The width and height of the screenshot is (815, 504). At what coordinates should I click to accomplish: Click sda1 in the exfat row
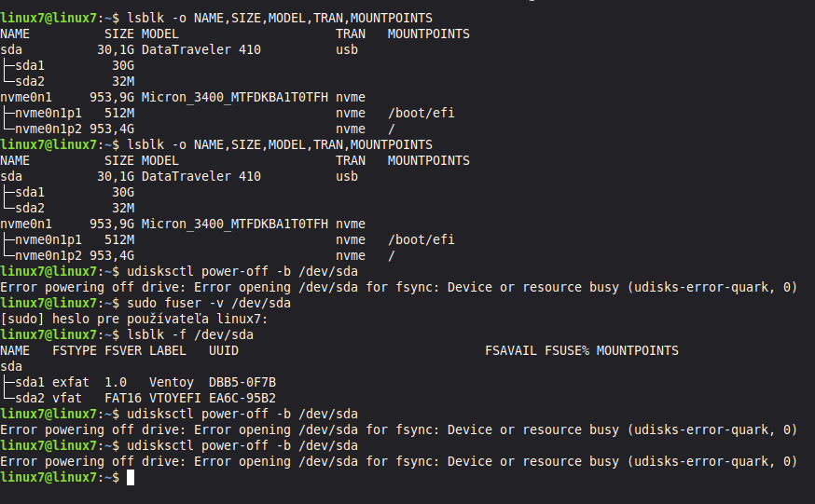(x=30, y=383)
